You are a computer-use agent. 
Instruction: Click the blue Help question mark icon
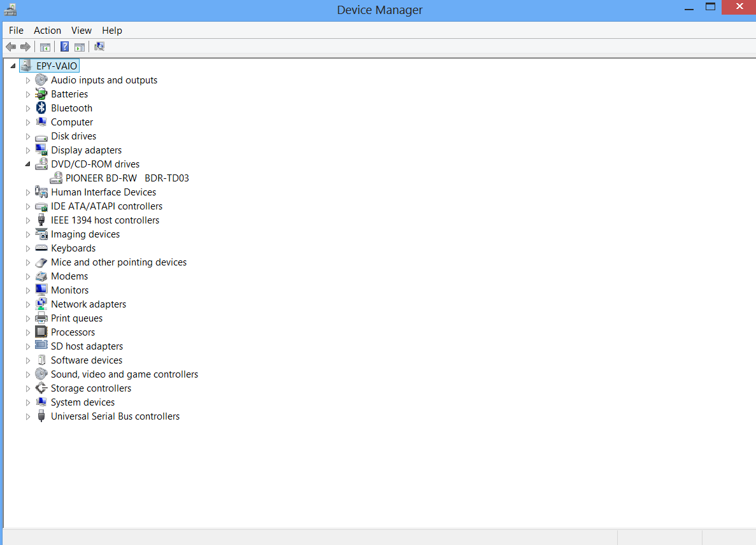click(64, 46)
